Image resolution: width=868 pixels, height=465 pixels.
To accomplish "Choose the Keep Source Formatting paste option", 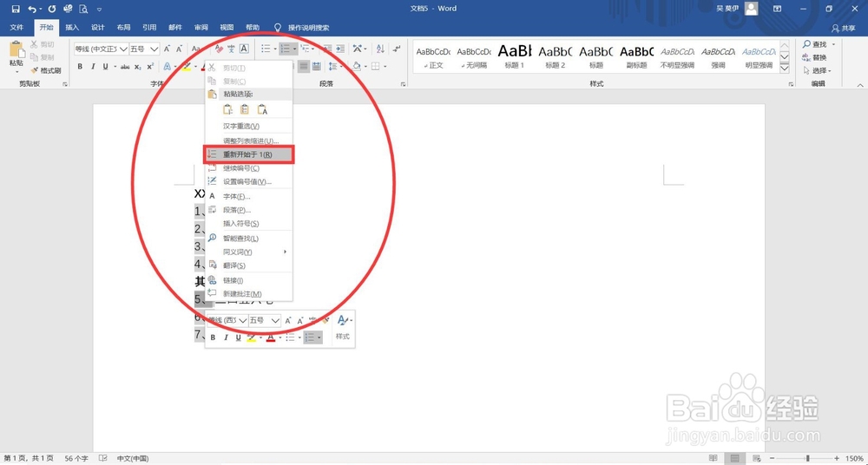I will point(227,109).
